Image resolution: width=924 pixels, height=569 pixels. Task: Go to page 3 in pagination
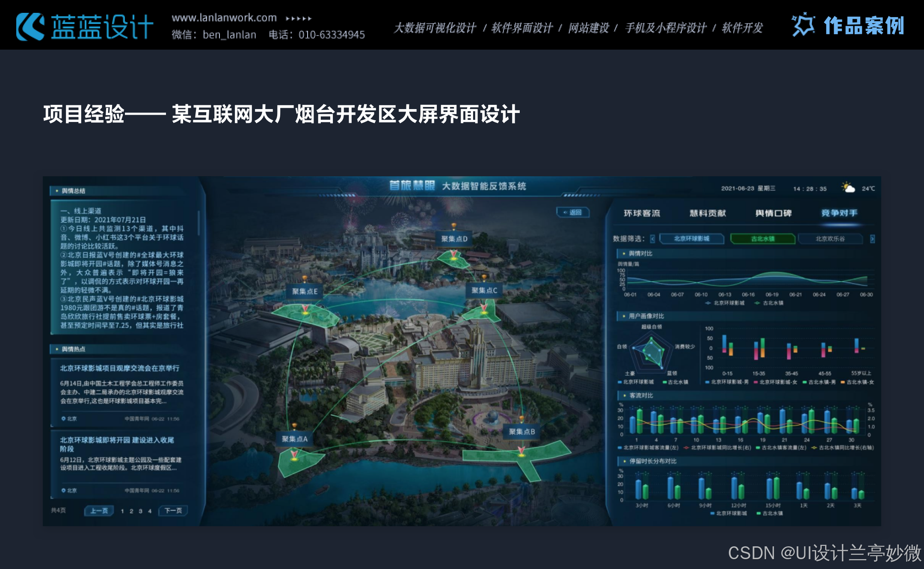(140, 511)
